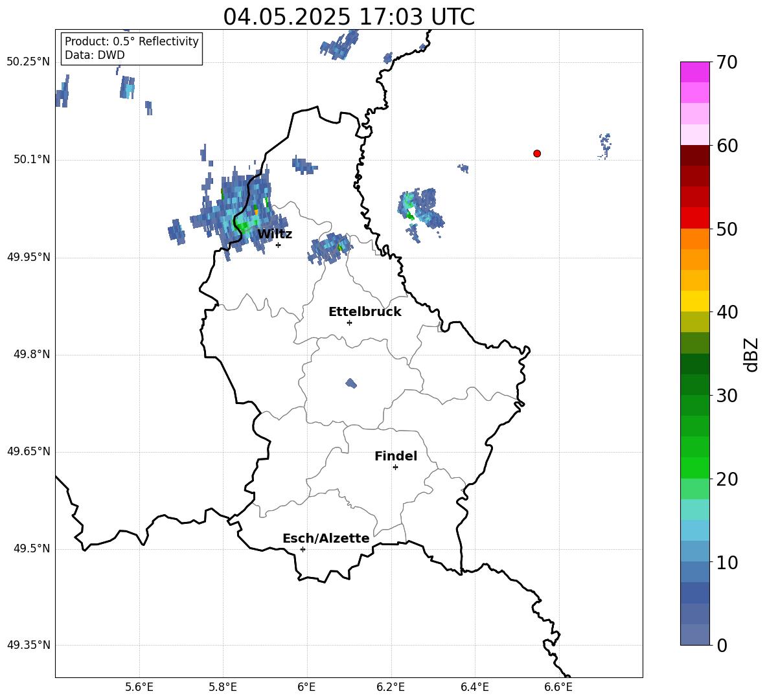Click the dBZ colorbar axis label
Screen dimensions: 767x700
click(x=750, y=354)
